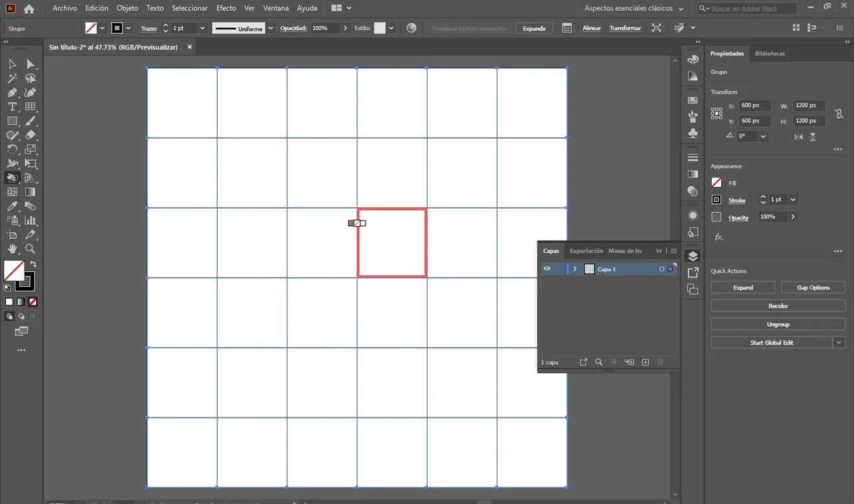Open the Swatches panel icon in dock
The width and height of the screenshot is (854, 504).
693,100
